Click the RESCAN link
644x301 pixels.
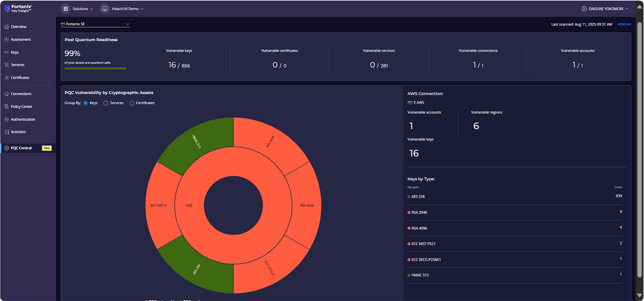[624, 24]
